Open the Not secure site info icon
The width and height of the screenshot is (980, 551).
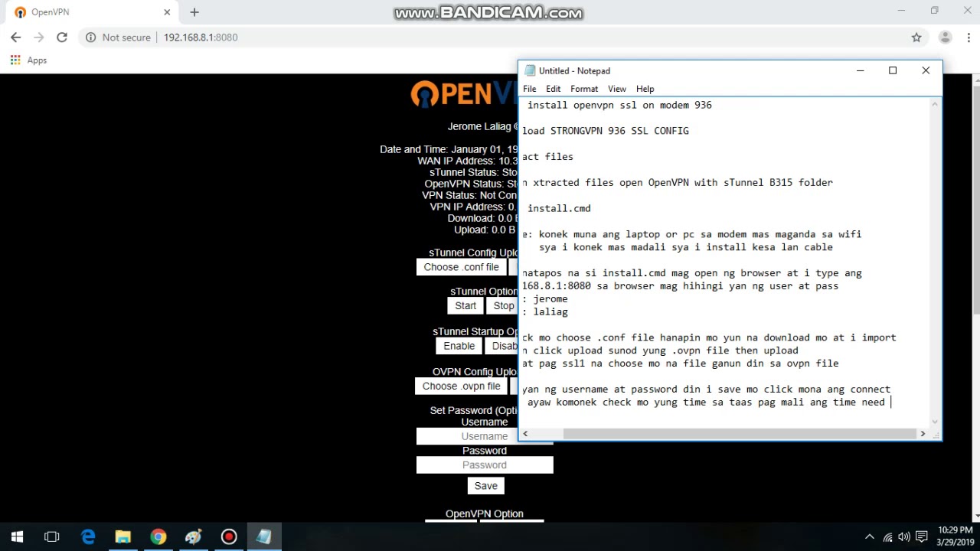point(90,37)
